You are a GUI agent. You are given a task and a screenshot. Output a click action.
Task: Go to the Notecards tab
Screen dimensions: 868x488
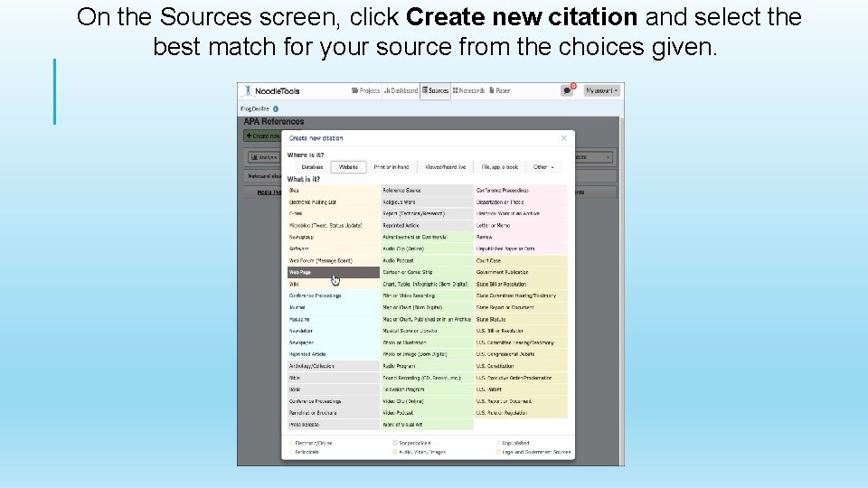click(x=468, y=90)
